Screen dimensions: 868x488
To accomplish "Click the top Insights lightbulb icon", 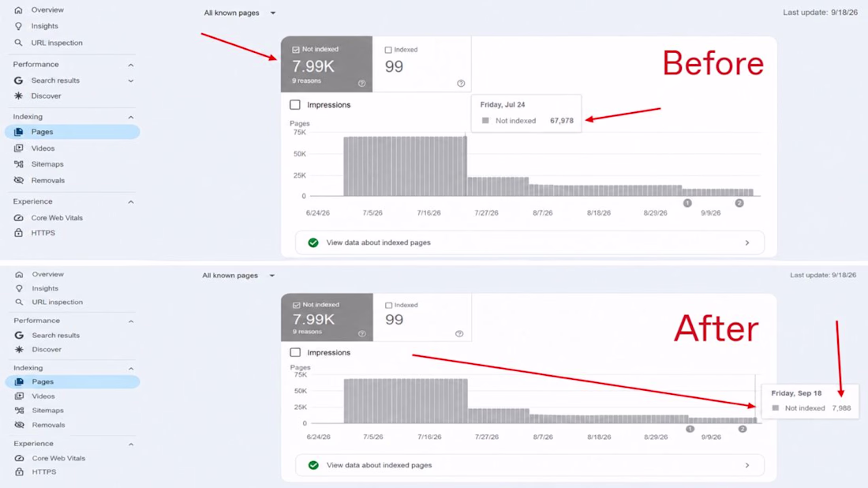I will point(18,26).
